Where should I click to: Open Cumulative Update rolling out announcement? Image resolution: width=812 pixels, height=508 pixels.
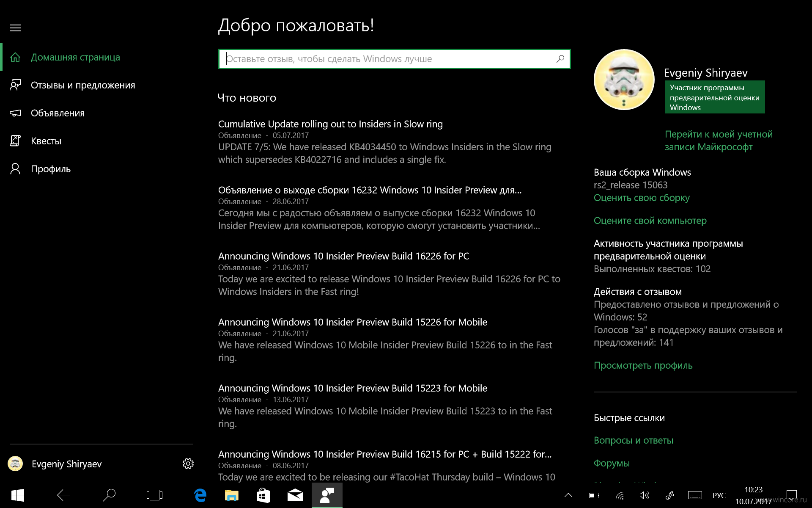[x=330, y=124]
